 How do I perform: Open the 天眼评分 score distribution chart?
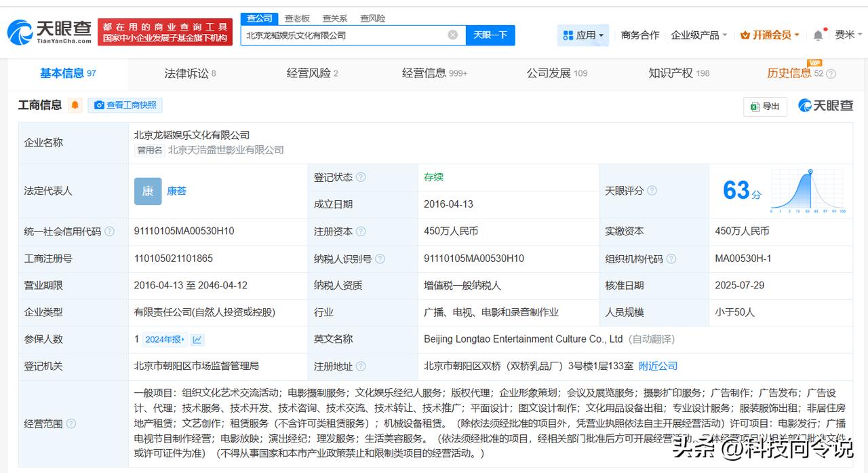808,191
